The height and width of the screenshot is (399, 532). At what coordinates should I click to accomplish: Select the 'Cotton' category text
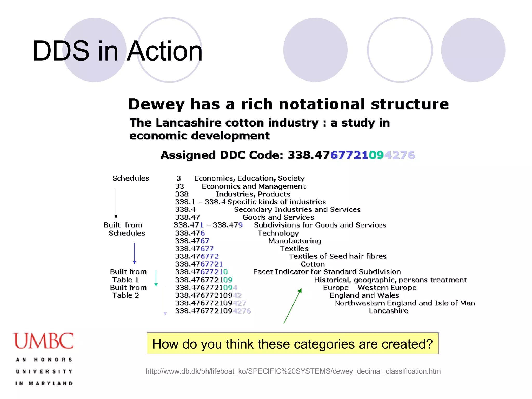point(313,264)
